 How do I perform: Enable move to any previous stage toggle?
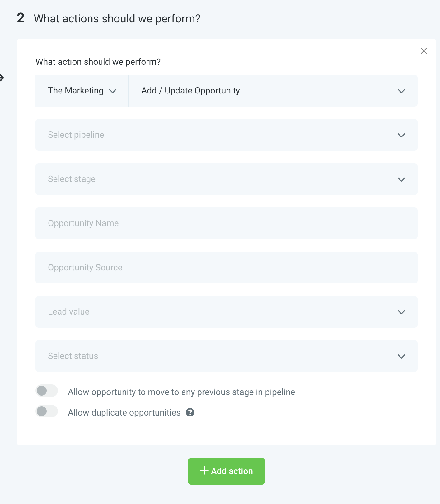pos(47,391)
